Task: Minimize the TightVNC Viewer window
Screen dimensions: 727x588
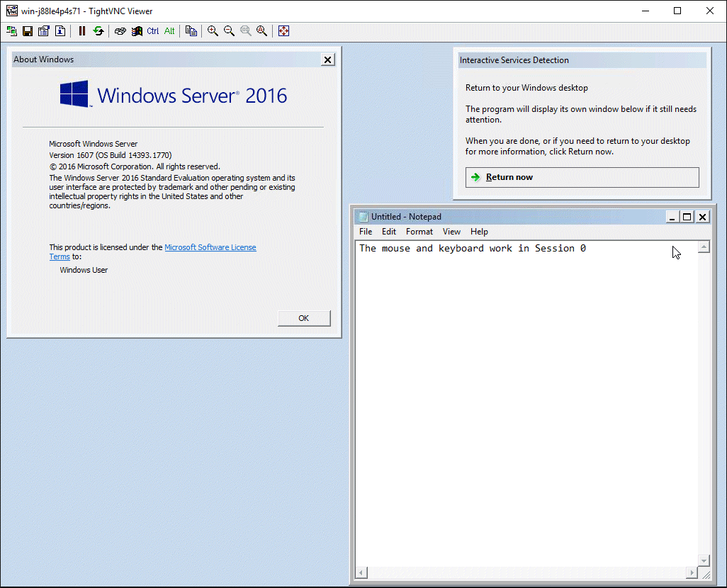Action: [646, 11]
